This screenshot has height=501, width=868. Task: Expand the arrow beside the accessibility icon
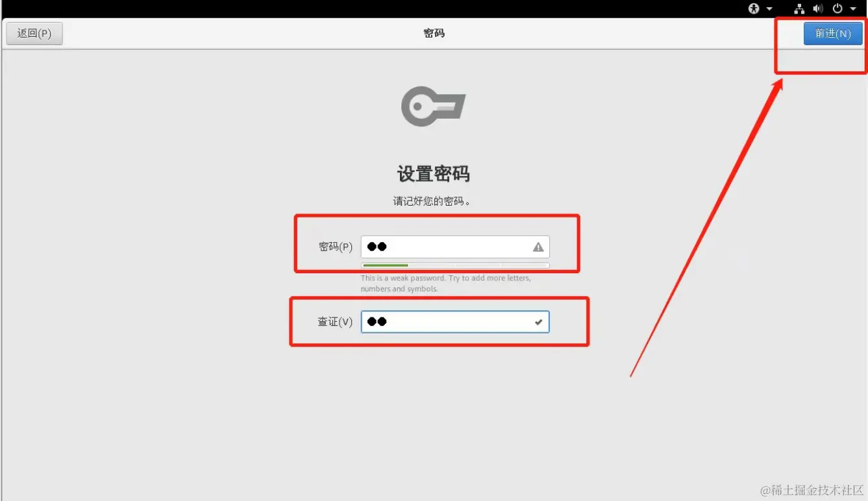click(769, 9)
